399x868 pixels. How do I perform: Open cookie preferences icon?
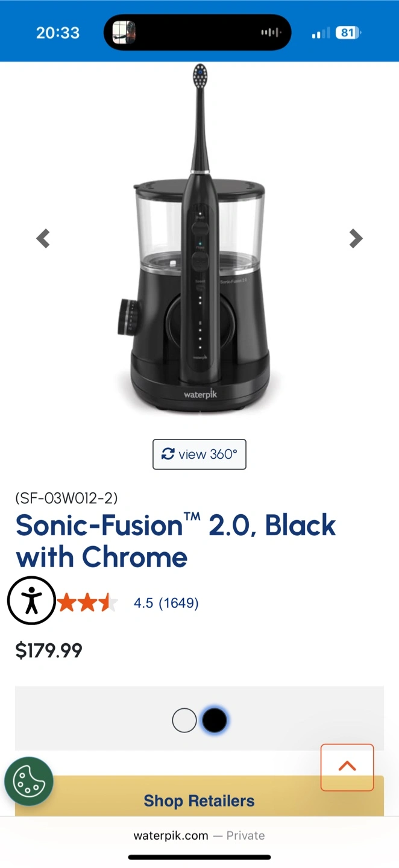(x=29, y=782)
